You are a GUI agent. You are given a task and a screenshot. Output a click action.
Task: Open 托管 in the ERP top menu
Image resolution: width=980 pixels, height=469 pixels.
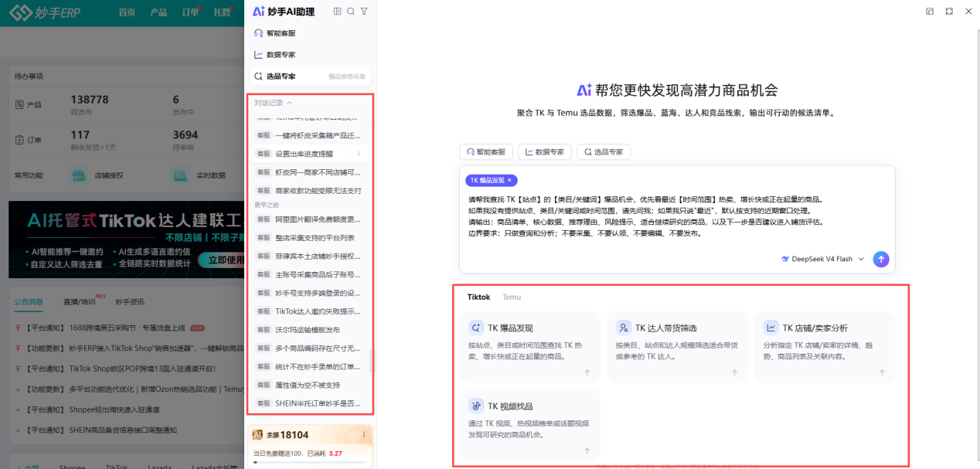[x=222, y=12]
